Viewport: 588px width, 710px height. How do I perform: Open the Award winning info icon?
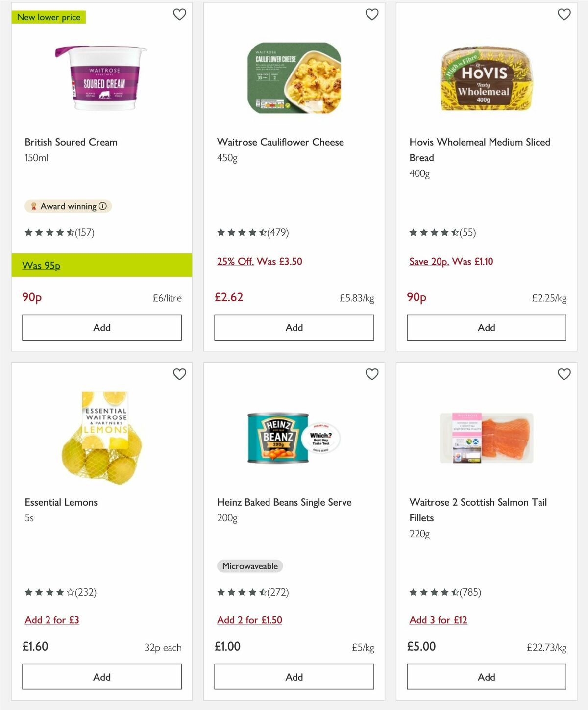tap(102, 206)
